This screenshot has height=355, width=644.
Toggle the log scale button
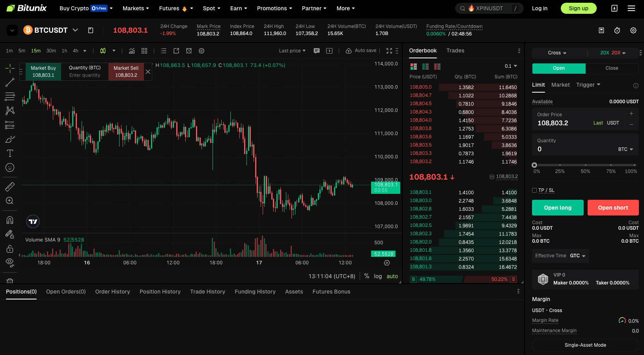click(378, 276)
